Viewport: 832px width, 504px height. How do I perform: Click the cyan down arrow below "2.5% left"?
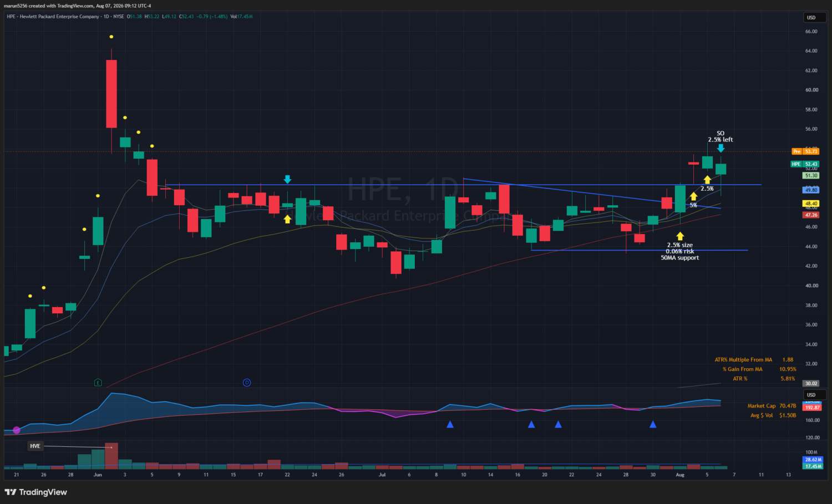(721, 148)
